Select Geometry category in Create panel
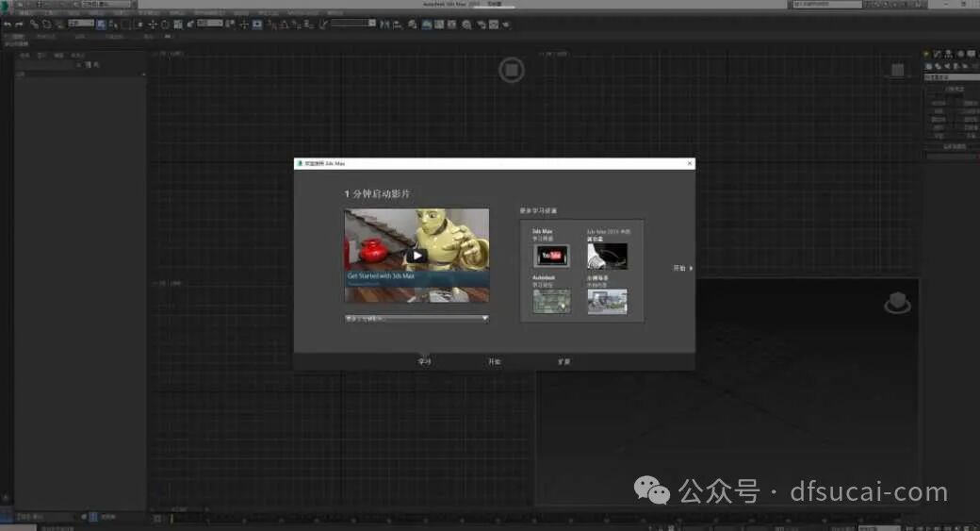Image resolution: width=980 pixels, height=531 pixels. pyautogui.click(x=929, y=66)
